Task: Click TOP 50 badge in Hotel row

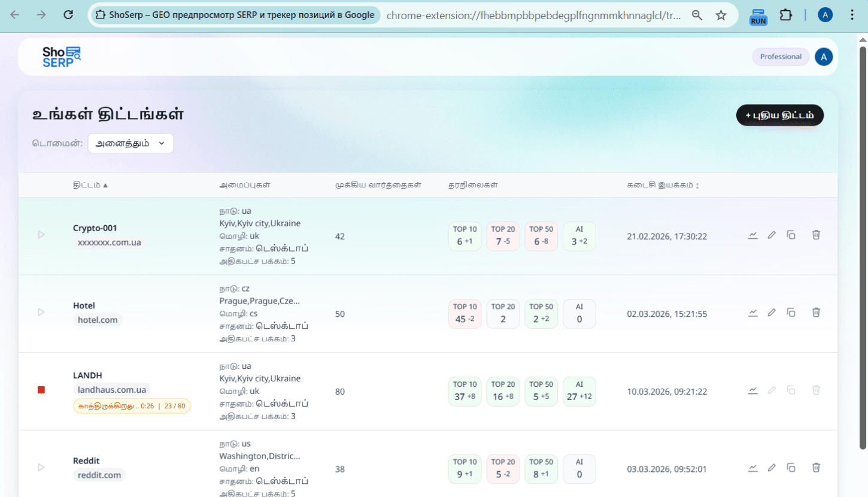Action: pos(541,314)
